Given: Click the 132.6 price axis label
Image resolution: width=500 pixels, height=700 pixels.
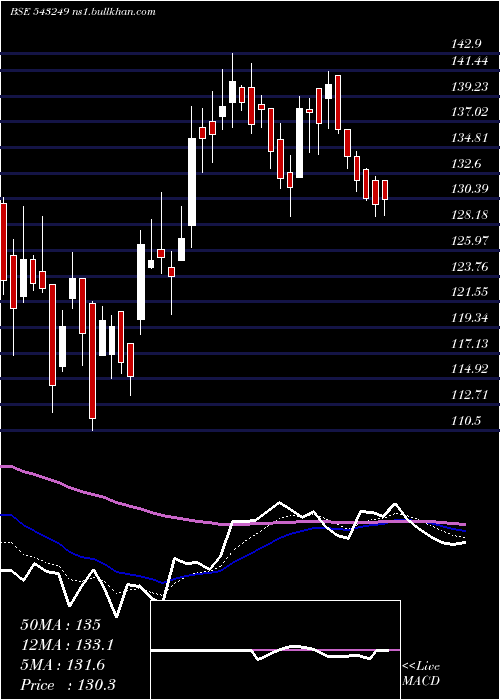Looking at the screenshot, I should coord(467,164).
